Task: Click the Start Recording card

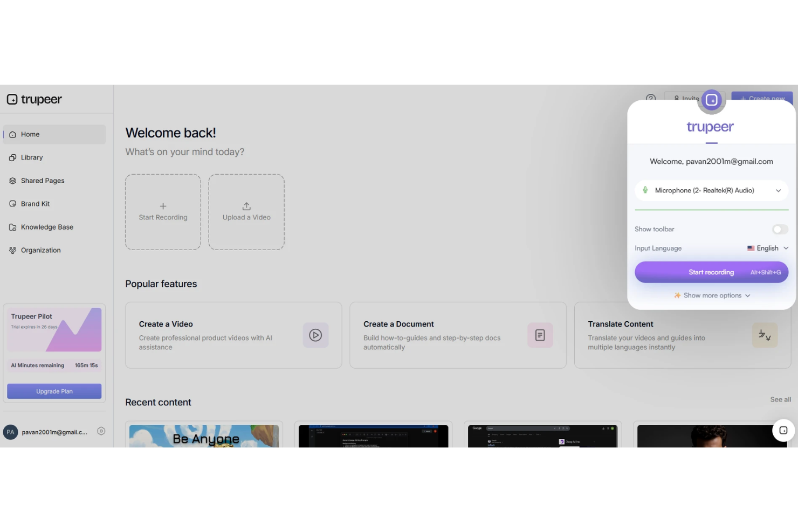Action: pyautogui.click(x=163, y=212)
